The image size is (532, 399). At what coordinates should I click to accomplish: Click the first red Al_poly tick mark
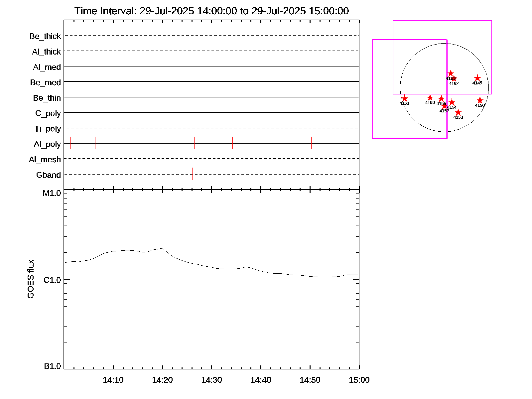pyautogui.click(x=70, y=143)
